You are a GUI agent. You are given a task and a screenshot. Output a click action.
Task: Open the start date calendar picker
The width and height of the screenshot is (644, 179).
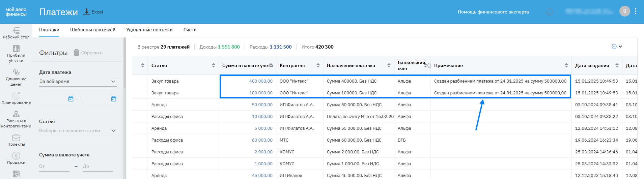(x=71, y=99)
